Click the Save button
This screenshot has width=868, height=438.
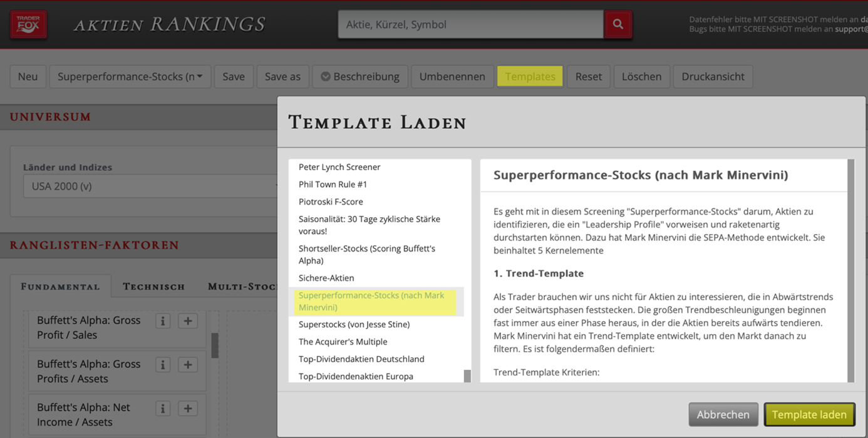pyautogui.click(x=234, y=76)
